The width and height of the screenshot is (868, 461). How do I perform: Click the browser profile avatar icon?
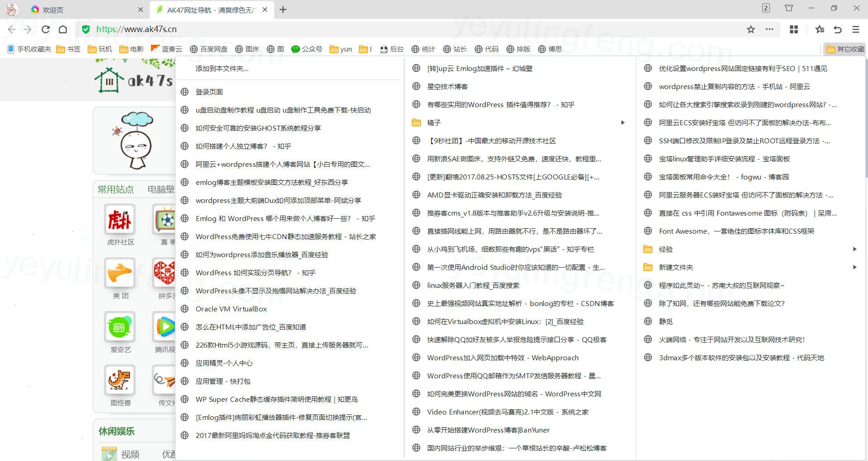[12, 9]
